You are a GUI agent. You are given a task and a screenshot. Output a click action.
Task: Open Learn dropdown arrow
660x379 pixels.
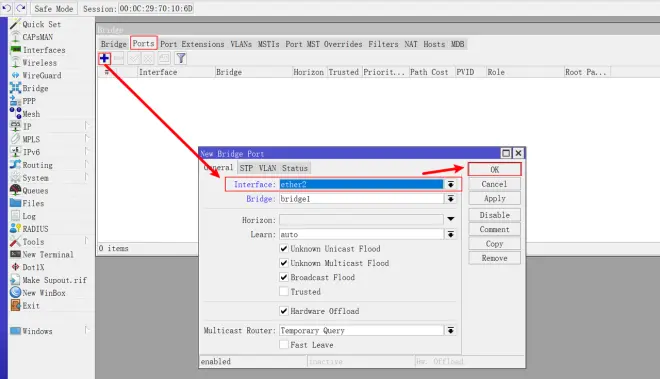coord(450,234)
